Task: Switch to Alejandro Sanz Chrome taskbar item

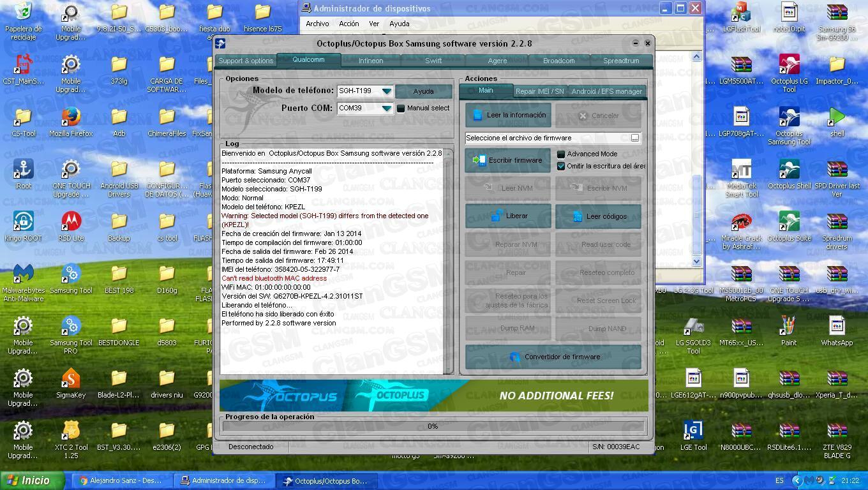Action: [x=121, y=480]
